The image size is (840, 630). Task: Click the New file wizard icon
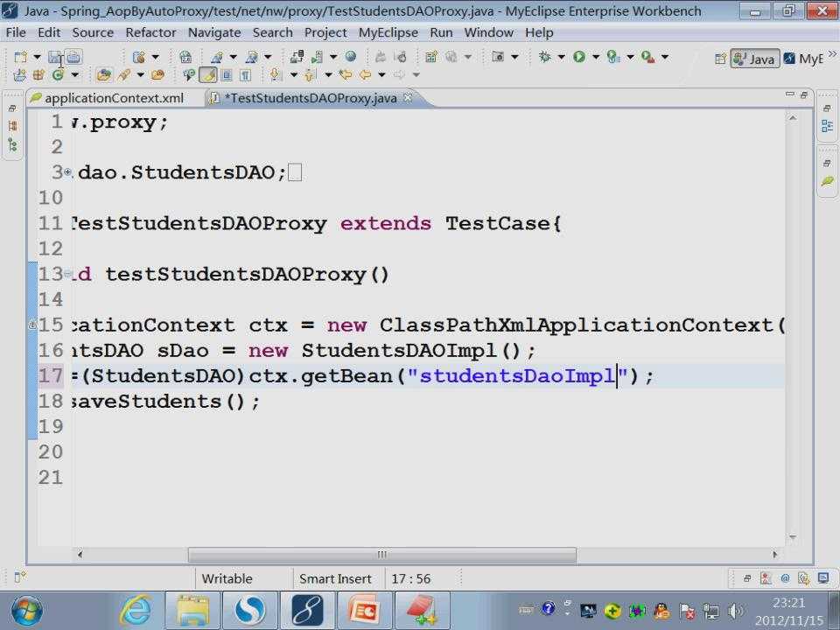pos(20,57)
